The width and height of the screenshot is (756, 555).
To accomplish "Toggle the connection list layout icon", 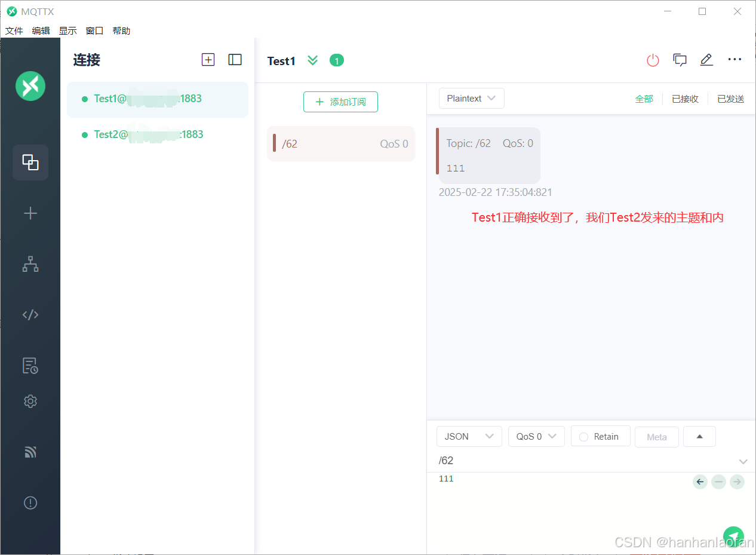I will click(235, 60).
